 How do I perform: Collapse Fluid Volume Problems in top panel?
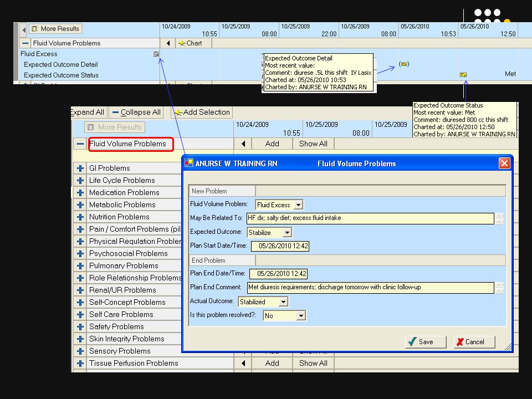[x=25, y=43]
